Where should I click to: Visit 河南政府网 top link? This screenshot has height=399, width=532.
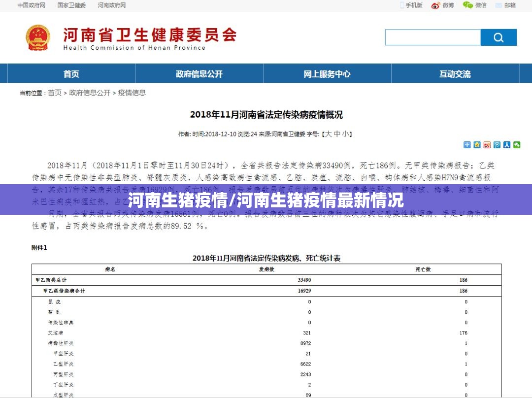point(112,5)
